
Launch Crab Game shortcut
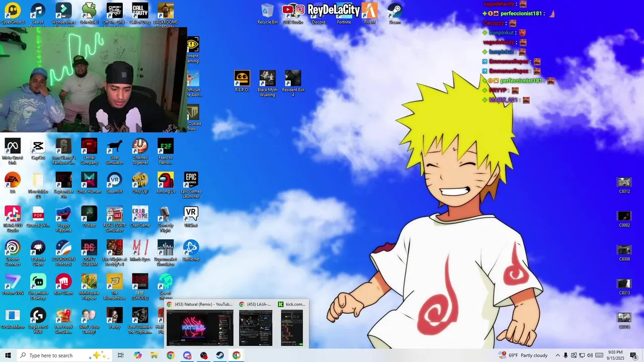140,217
